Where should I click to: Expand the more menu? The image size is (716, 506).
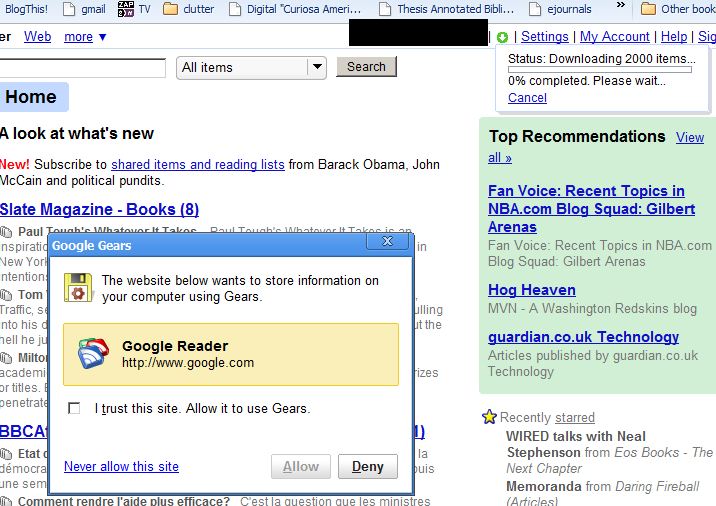coord(85,37)
